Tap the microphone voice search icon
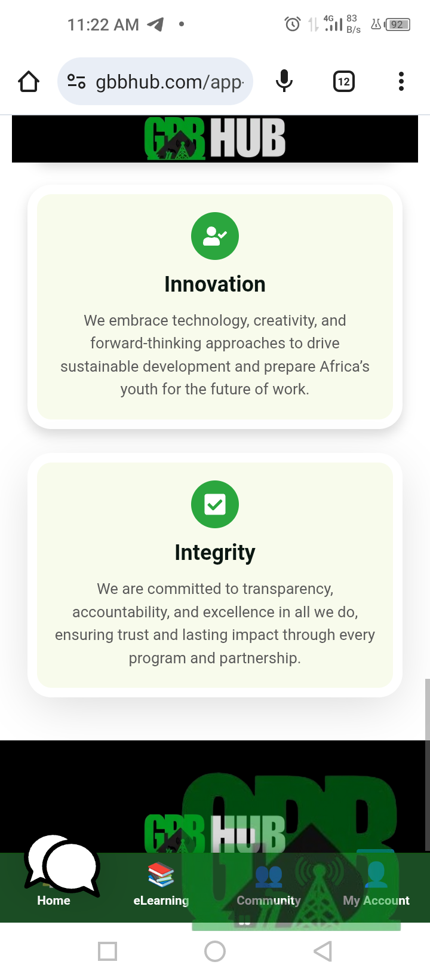Image resolution: width=430 pixels, height=980 pixels. coord(284,81)
